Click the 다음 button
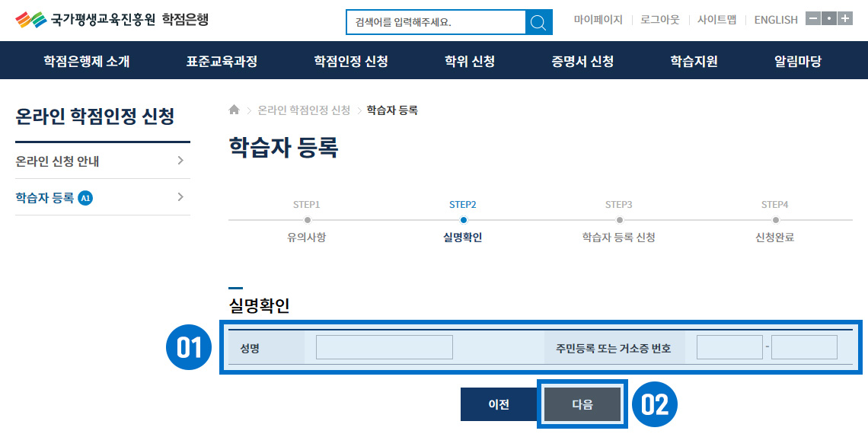This screenshot has height=434, width=868. coord(582,404)
